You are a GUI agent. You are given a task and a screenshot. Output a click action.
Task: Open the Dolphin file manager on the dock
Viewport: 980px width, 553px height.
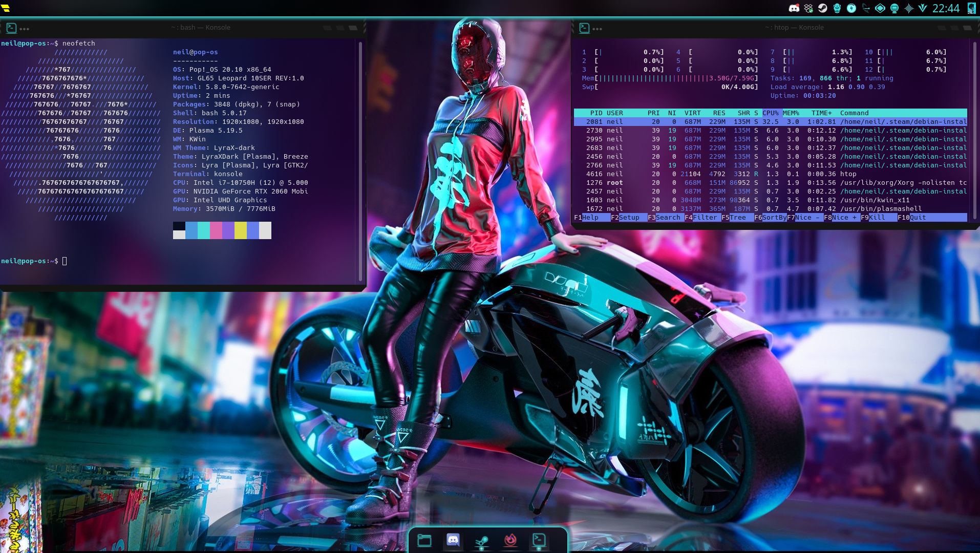coord(424,540)
